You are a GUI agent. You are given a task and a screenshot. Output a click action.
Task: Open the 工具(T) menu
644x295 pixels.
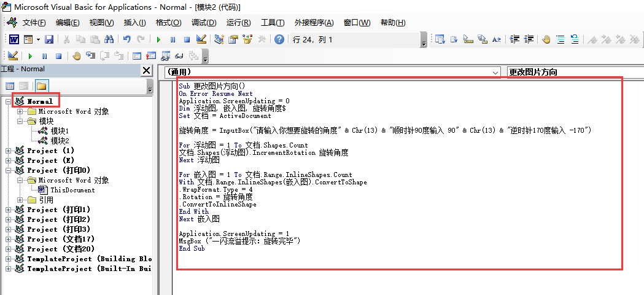tap(273, 23)
